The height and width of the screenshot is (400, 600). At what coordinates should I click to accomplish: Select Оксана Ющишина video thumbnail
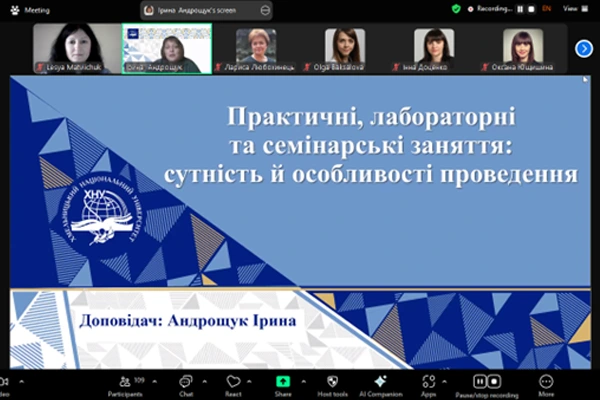click(523, 49)
